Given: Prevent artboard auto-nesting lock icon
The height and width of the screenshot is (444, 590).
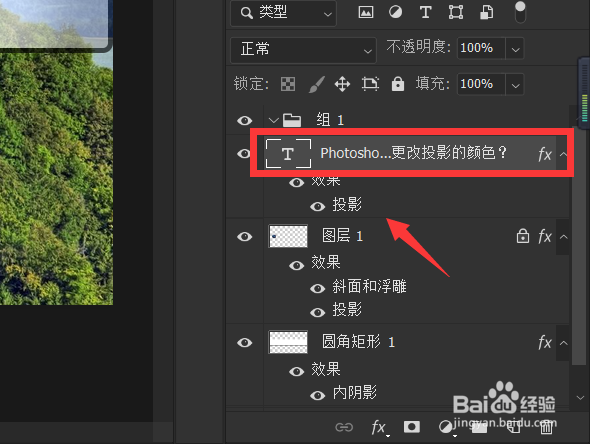Looking at the screenshot, I should [x=370, y=84].
